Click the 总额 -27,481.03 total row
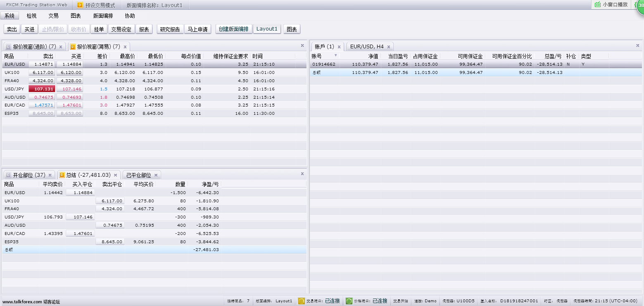 (154, 250)
